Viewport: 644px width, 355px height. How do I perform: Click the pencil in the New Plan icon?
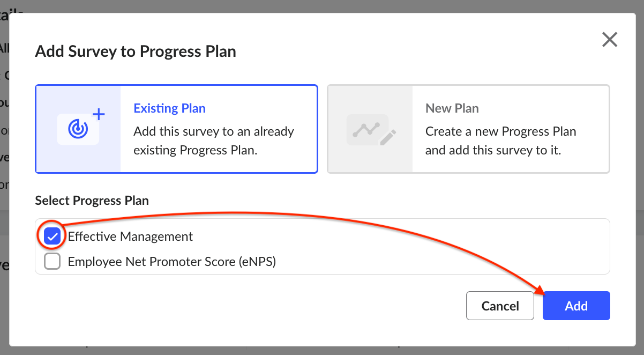click(x=387, y=137)
